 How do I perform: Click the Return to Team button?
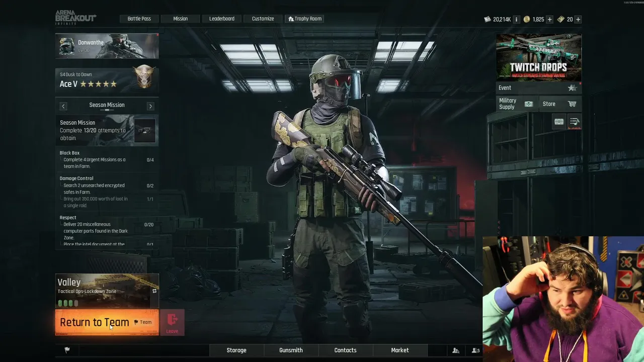click(107, 322)
